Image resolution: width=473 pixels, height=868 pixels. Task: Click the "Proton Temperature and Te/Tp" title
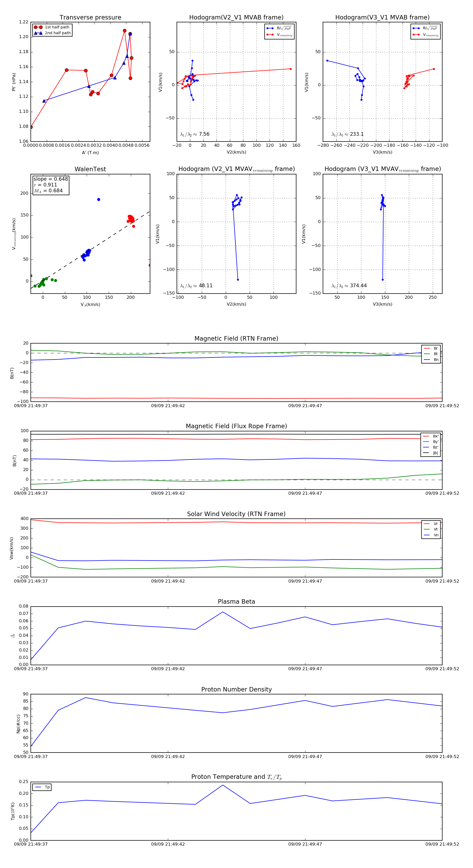(236, 777)
